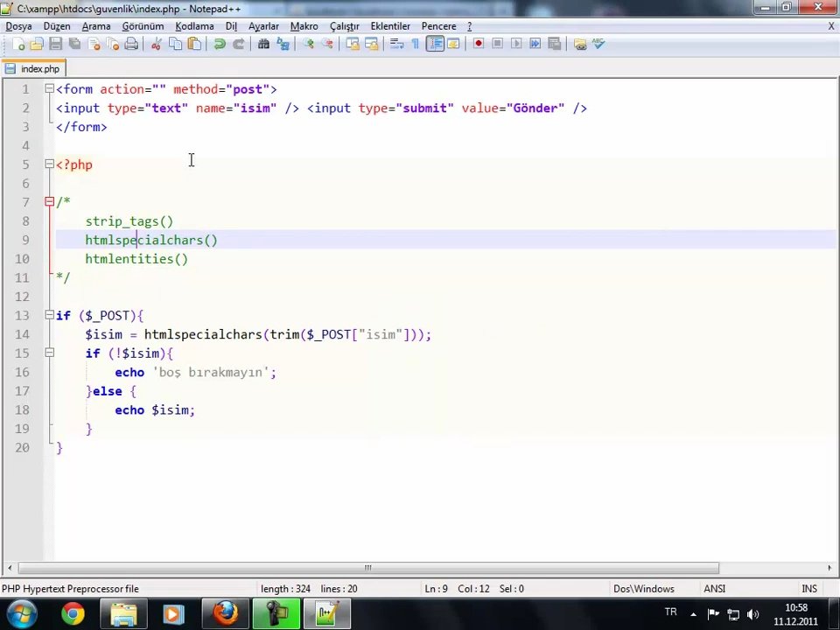This screenshot has width=840, height=630.
Task: Click the Redo toolbar icon
Action: coord(238,44)
